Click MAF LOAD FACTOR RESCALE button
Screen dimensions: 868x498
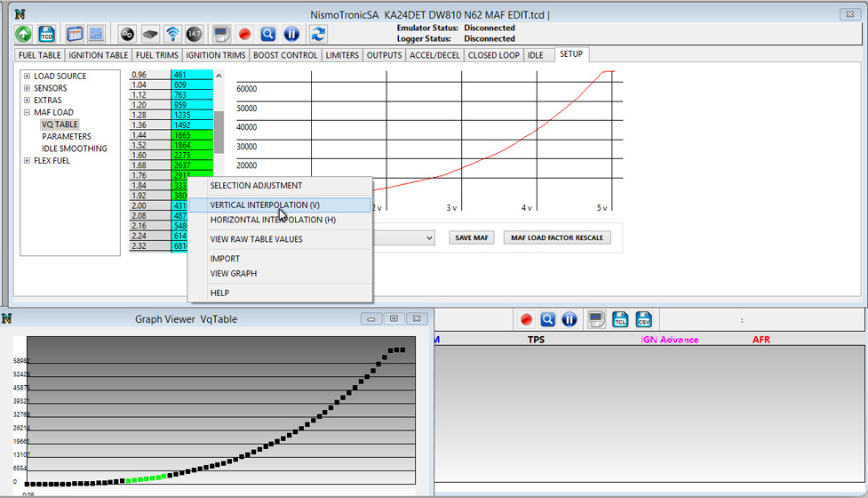tap(557, 237)
